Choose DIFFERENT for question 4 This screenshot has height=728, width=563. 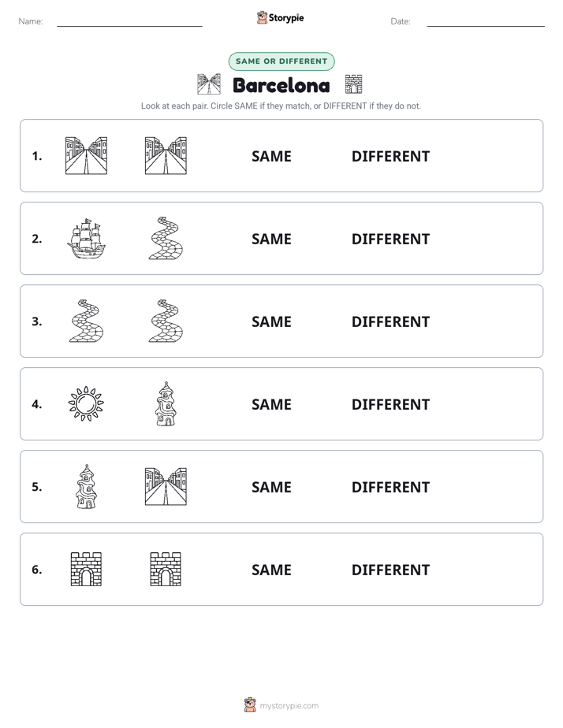390,404
